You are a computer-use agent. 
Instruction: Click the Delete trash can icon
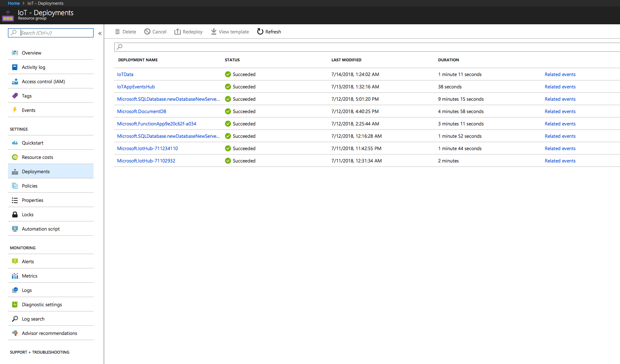[117, 31]
